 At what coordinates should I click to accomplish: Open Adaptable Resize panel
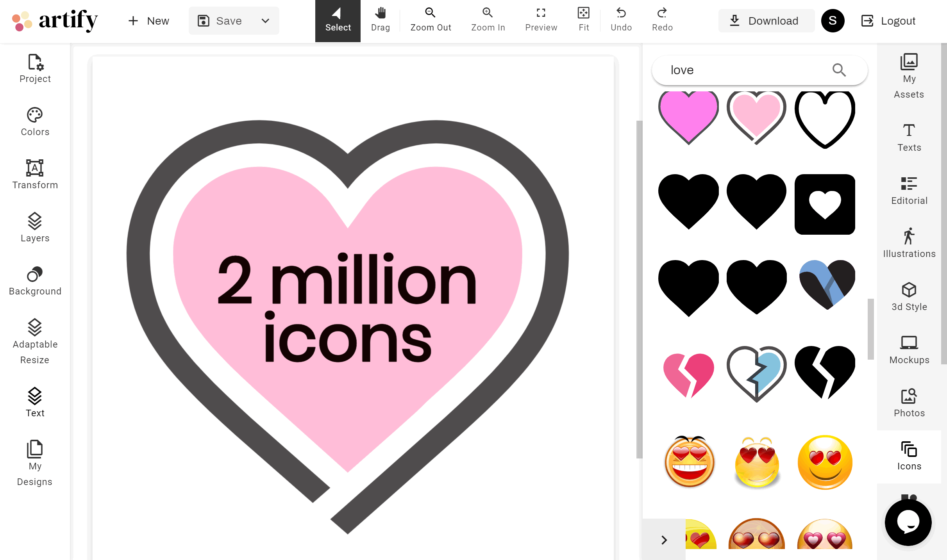tap(35, 342)
